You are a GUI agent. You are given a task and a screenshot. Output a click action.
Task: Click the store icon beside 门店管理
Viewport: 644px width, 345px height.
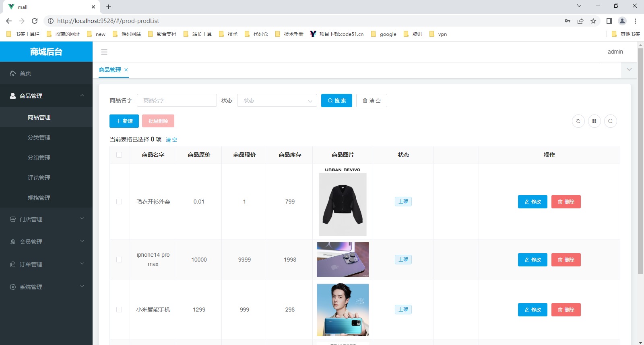coord(13,219)
